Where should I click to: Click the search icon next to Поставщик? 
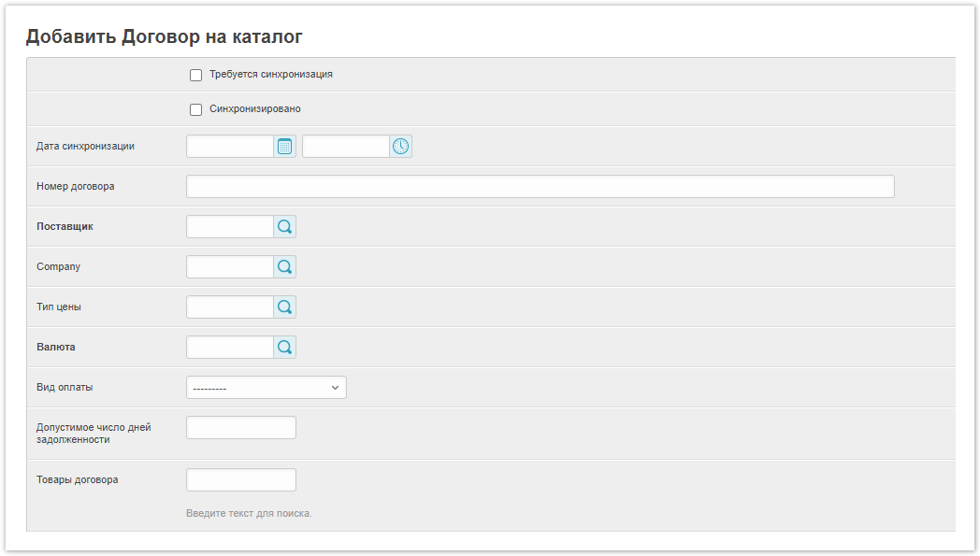[x=285, y=227]
